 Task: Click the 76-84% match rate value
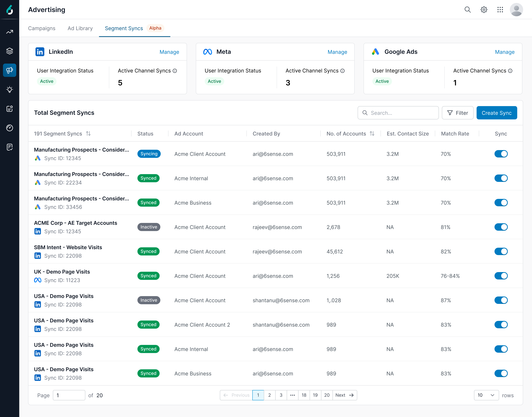coord(450,276)
